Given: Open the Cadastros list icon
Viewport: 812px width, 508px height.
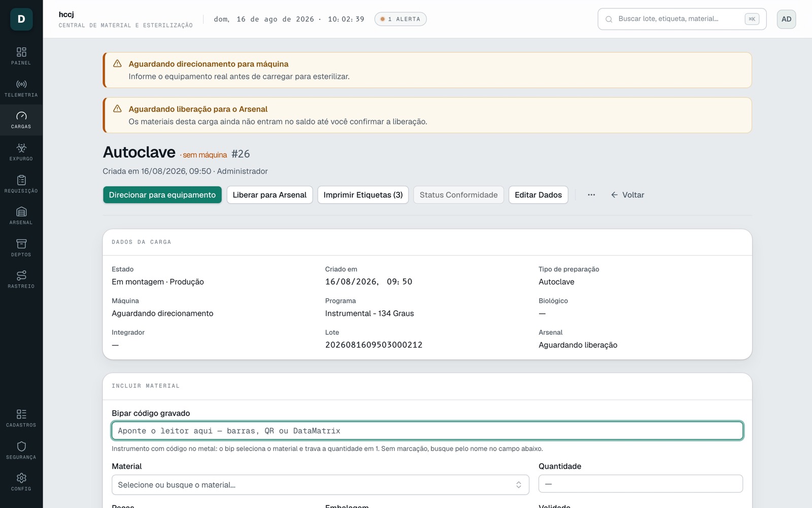Looking at the screenshot, I should (x=21, y=414).
